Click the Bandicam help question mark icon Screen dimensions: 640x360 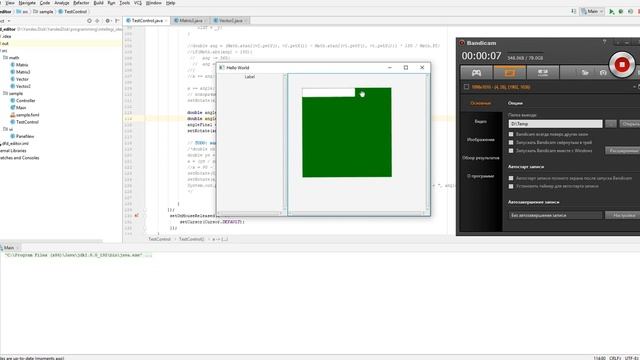tap(604, 42)
